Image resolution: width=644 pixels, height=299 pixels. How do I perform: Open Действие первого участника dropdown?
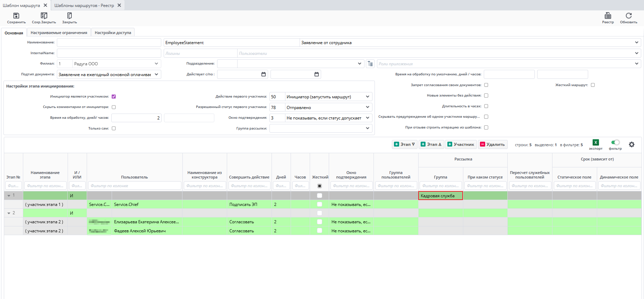367,97
